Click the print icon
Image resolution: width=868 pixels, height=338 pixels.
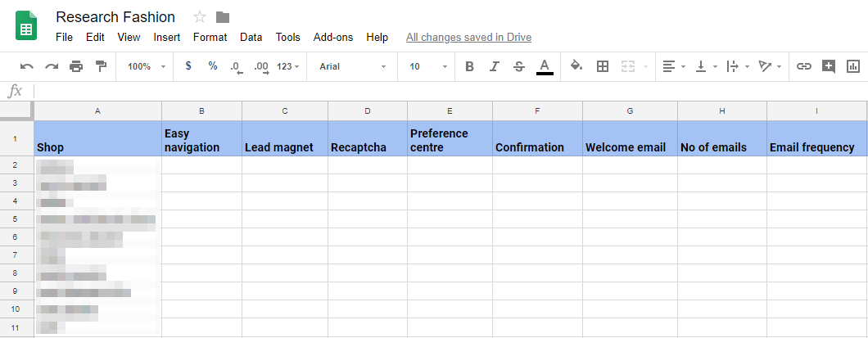(x=76, y=66)
